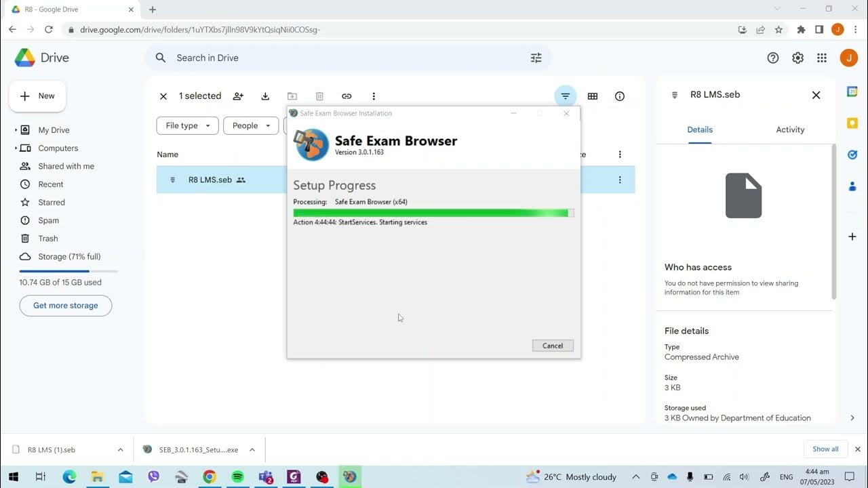868x488 pixels.
Task: Open the Google Account avatar in Drive
Action: click(x=849, y=58)
